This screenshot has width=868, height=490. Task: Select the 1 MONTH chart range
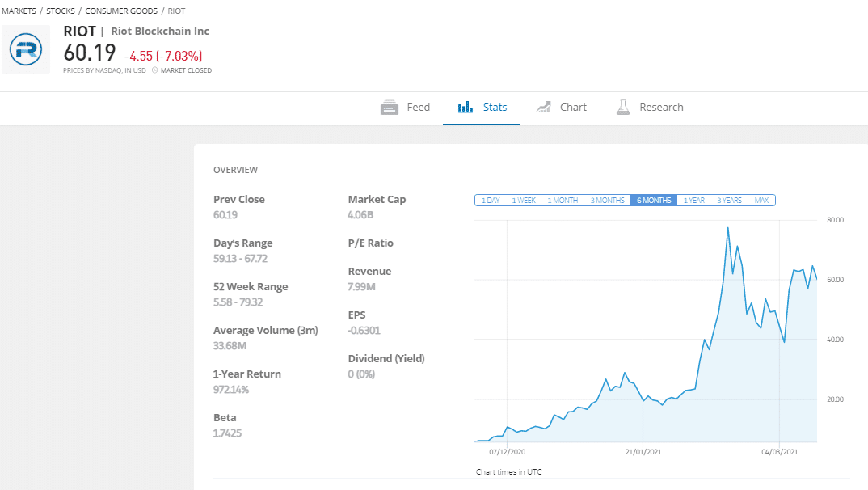[563, 201]
